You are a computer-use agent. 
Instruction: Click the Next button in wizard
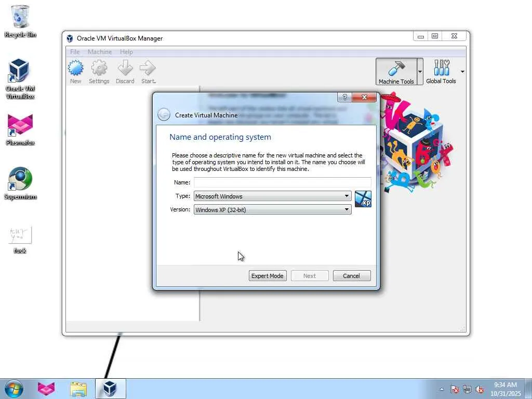click(x=310, y=276)
